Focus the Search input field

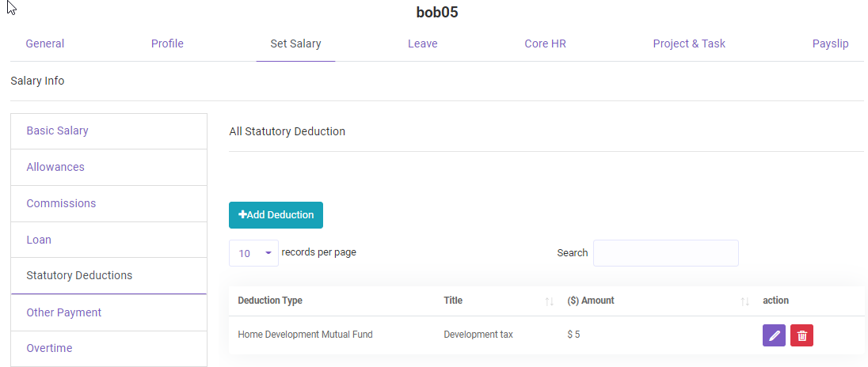665,253
